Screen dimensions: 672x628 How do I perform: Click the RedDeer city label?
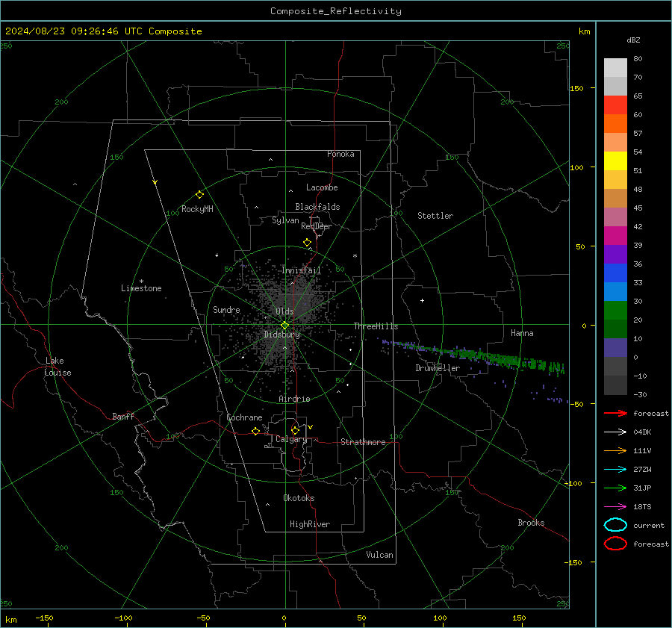317,226
